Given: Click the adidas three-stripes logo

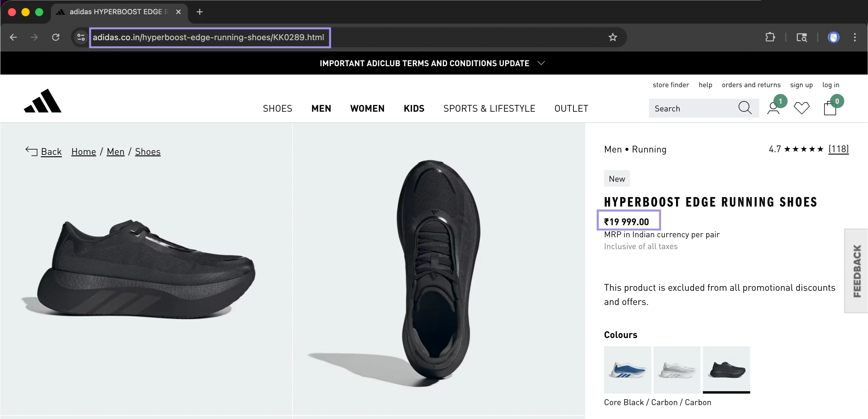Looking at the screenshot, I should click(x=43, y=100).
